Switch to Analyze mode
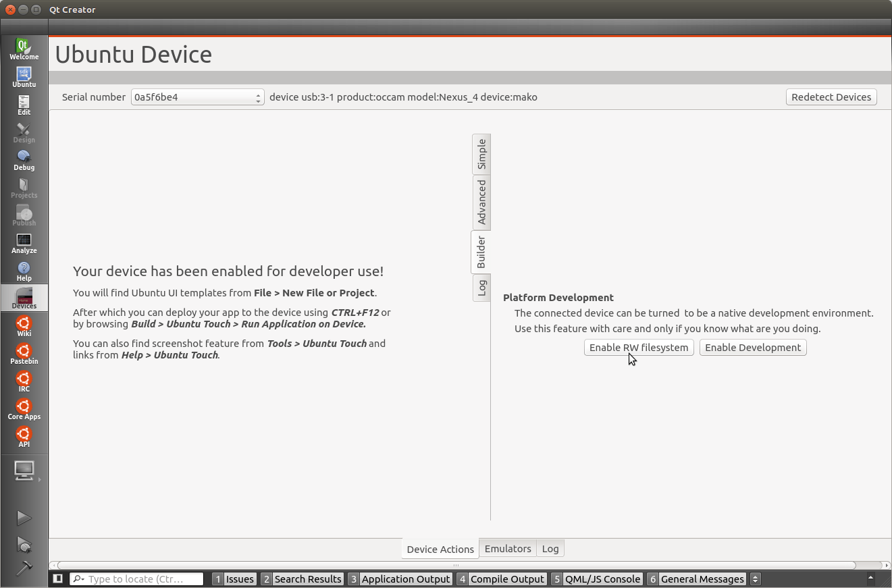The width and height of the screenshot is (892, 588). [x=24, y=243]
